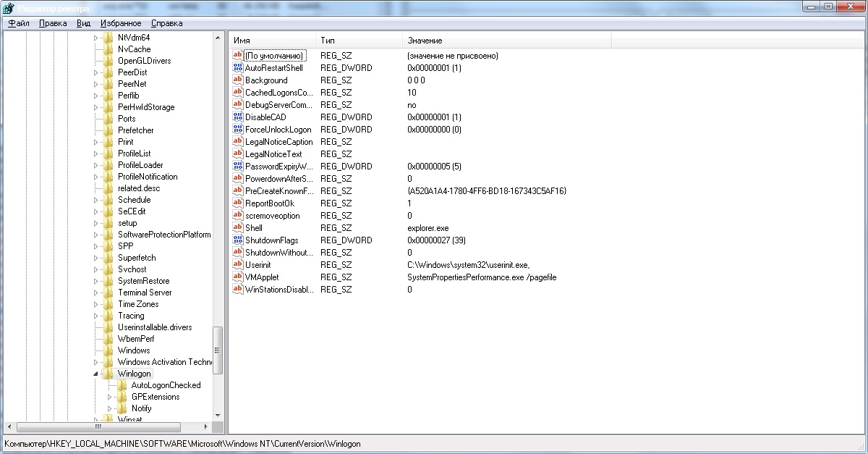Click the scremoveoption string icon

pyautogui.click(x=237, y=216)
